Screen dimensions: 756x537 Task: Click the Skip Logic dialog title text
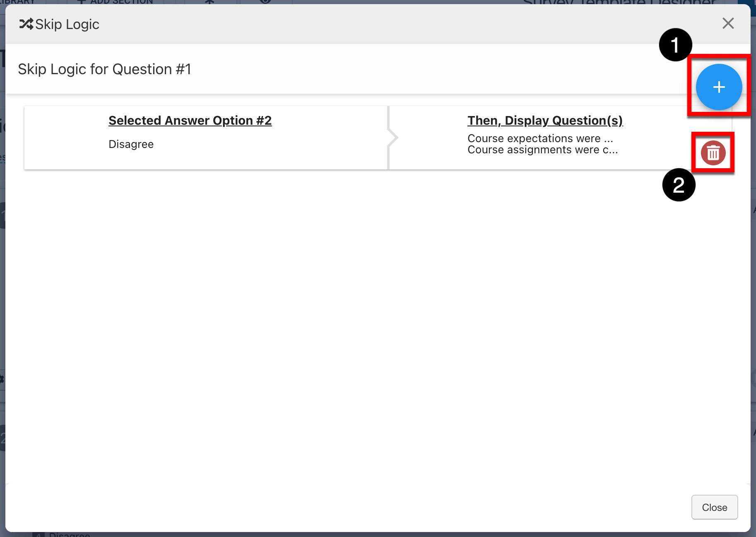67,24
